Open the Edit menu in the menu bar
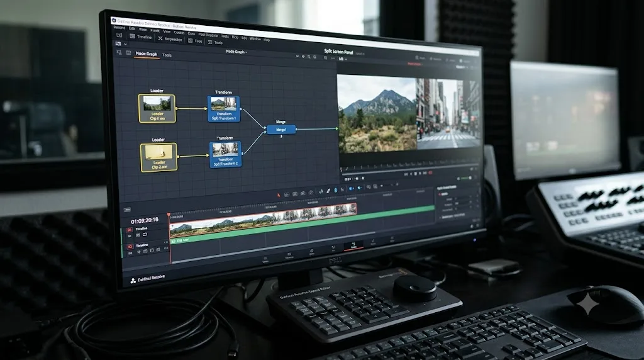 click(132, 28)
